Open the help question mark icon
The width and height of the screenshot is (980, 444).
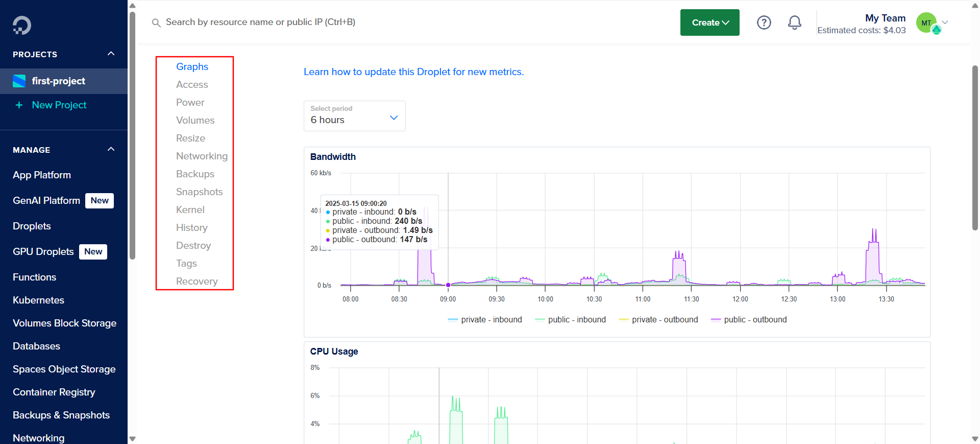[x=764, y=22]
